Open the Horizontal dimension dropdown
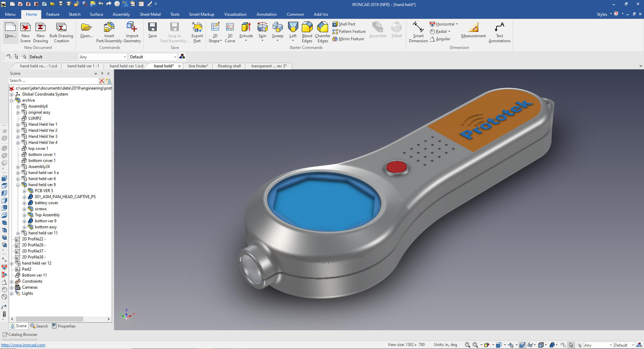Image resolution: width=644 pixels, height=349 pixels. (457, 24)
